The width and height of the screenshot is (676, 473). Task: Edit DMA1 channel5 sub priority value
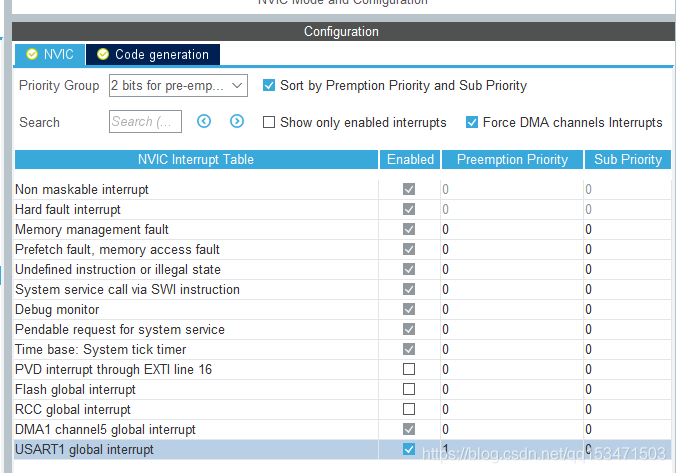(627, 429)
